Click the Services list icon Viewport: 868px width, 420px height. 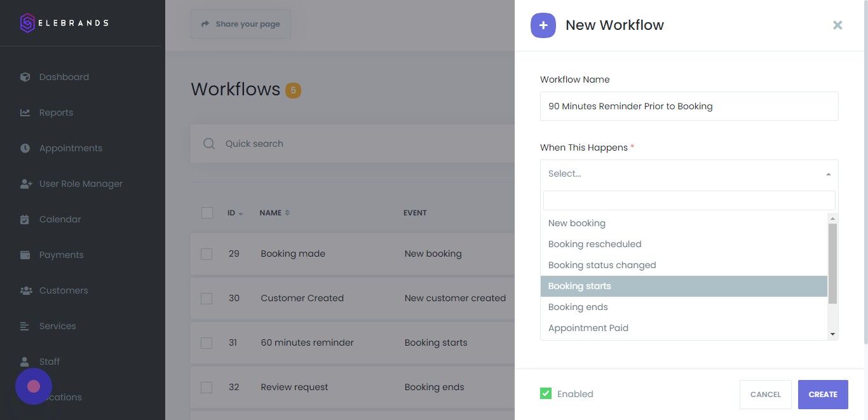click(25, 326)
